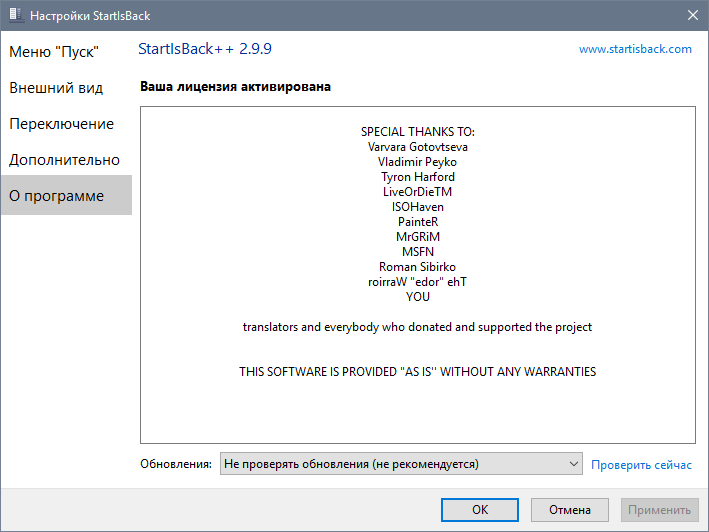
Task: Click MSFN in the credits list
Action: tap(417, 251)
